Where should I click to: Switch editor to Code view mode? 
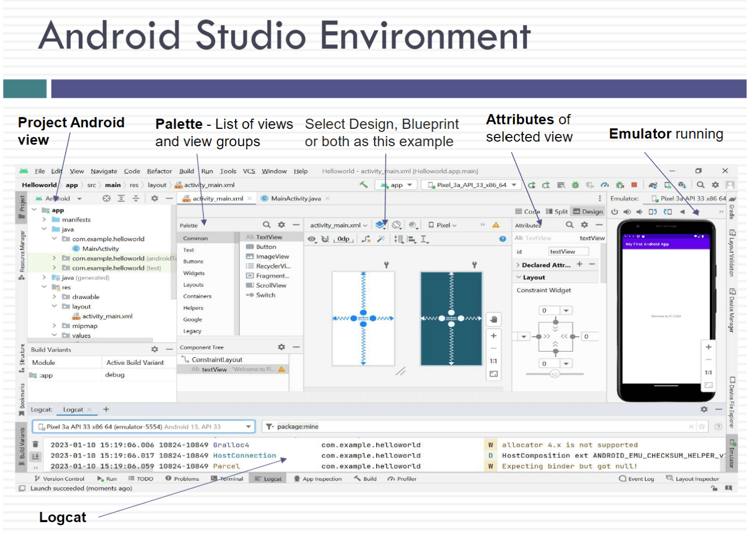point(527,211)
